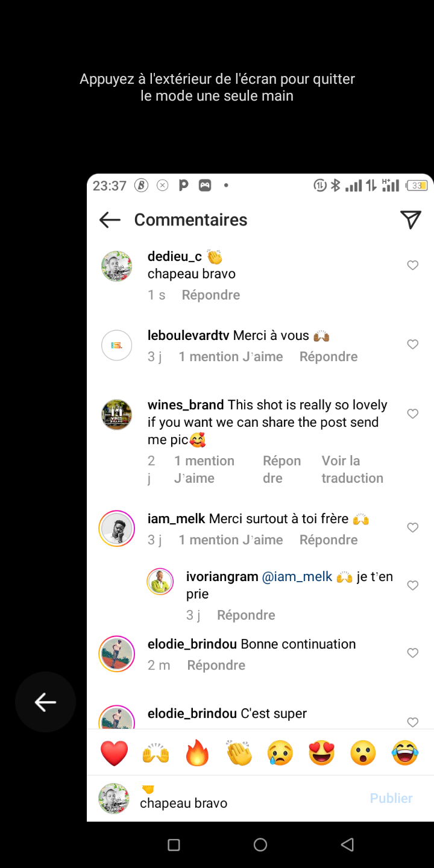Insert the crying face emoji
The width and height of the screenshot is (434, 868).
point(280,753)
